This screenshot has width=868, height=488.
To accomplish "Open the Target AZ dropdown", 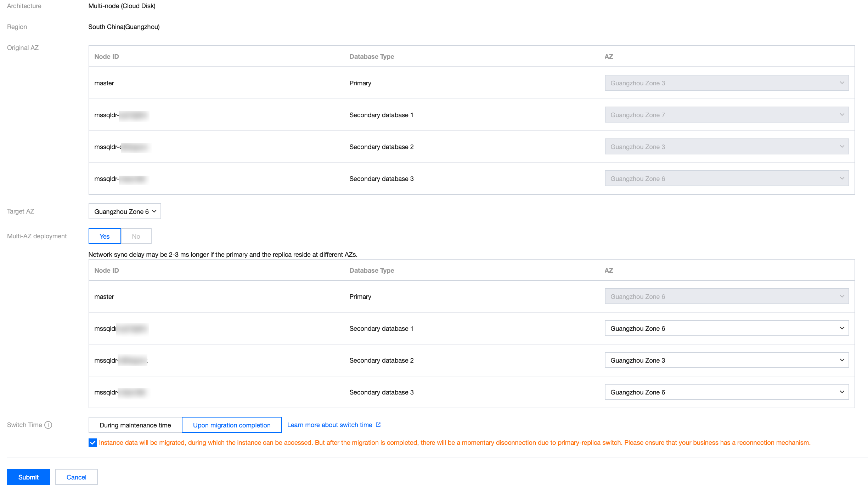I will coord(125,211).
